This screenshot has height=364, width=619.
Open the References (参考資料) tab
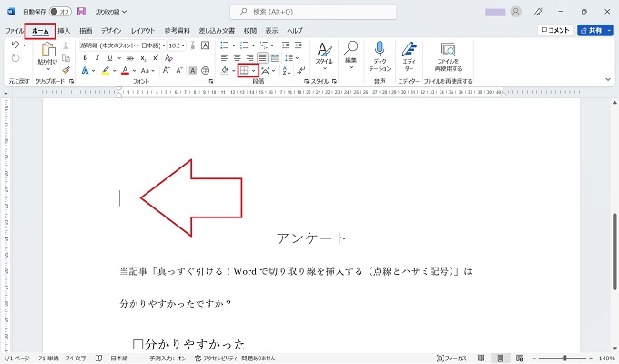(178, 30)
